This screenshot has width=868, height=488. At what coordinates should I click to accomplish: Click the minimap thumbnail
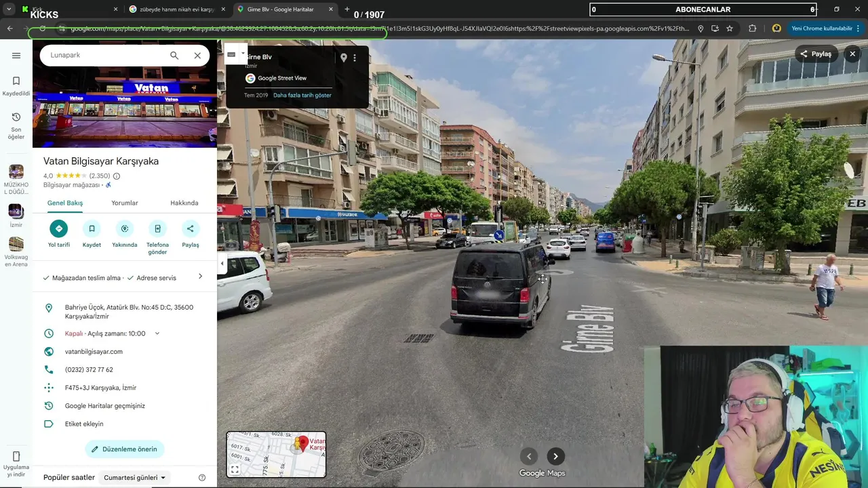[x=276, y=454]
